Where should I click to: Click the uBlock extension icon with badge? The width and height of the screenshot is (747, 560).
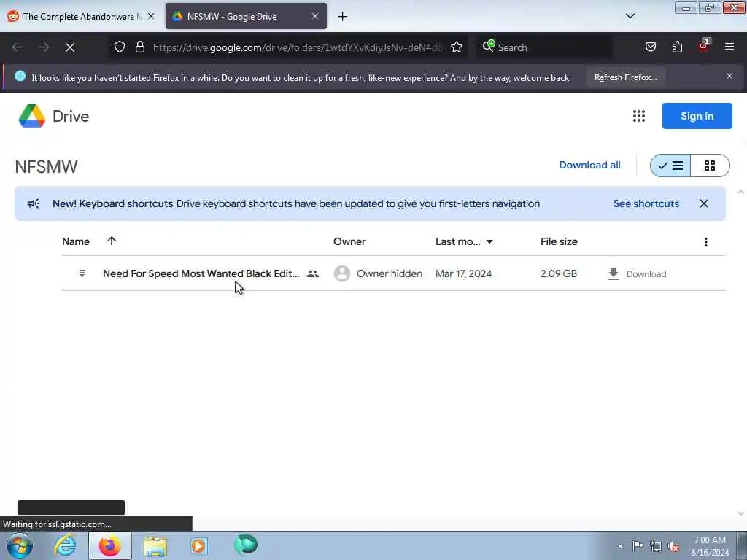(703, 46)
